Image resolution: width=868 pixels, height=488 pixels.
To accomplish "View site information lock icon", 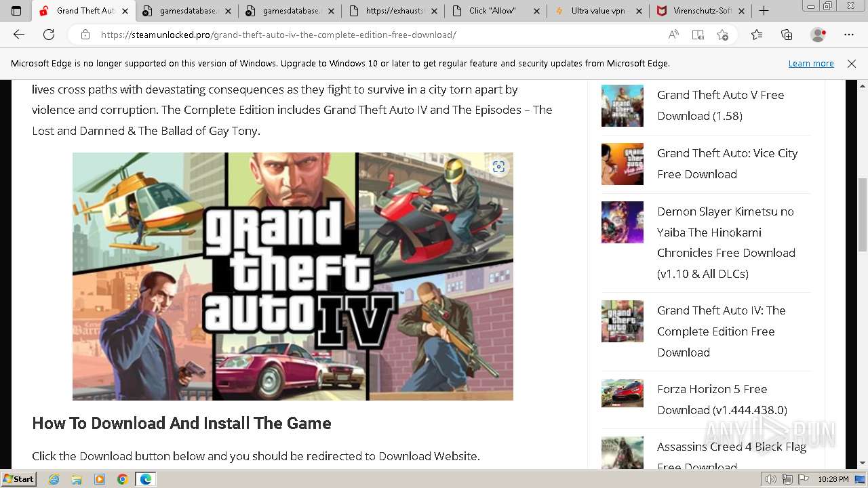I will [x=85, y=35].
